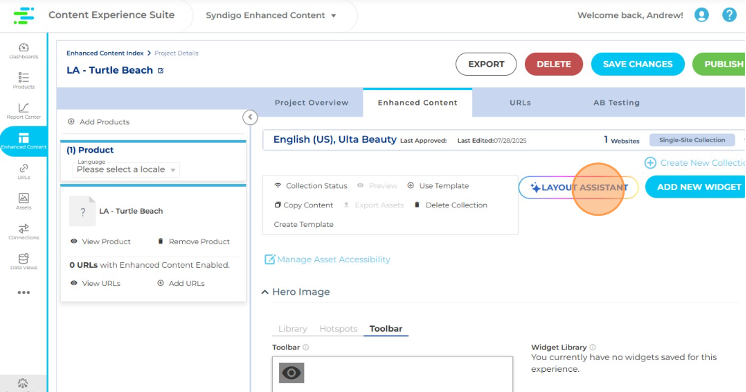Open the Please select a locale dropdown
The width and height of the screenshot is (746, 392).
coord(126,169)
